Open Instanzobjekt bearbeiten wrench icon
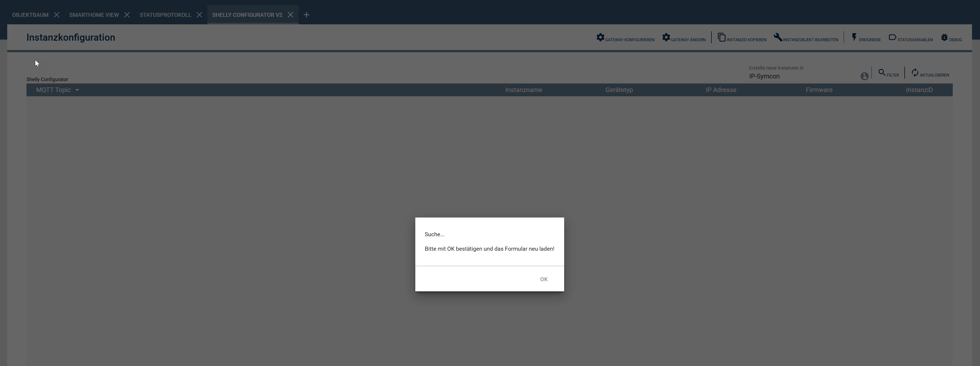 pos(778,37)
